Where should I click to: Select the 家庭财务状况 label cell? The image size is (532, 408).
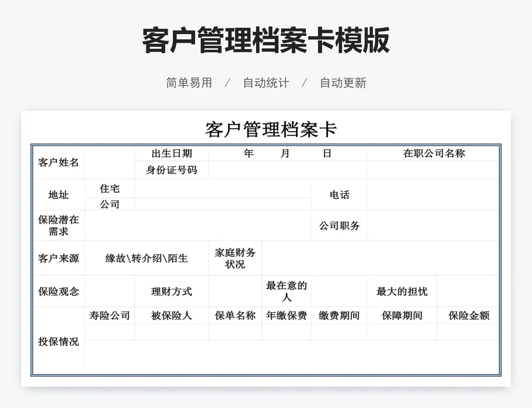[x=235, y=258]
